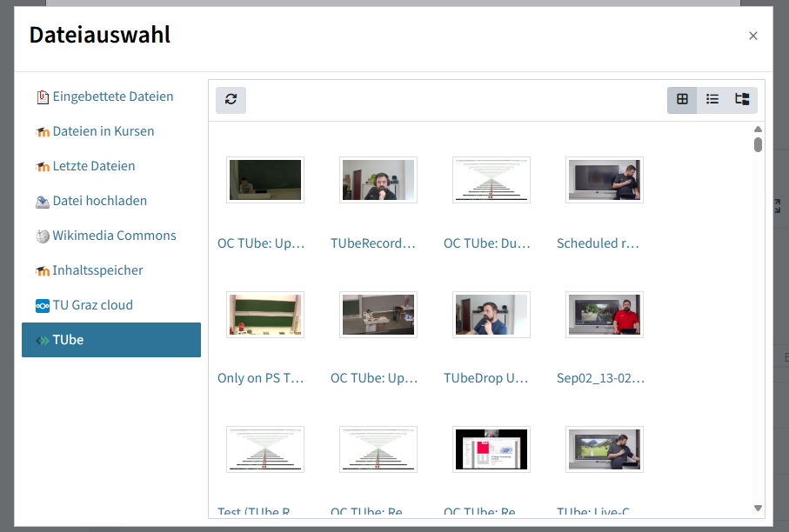This screenshot has height=532, width=789.
Task: Choose Datei hochladen option
Action: (111, 201)
